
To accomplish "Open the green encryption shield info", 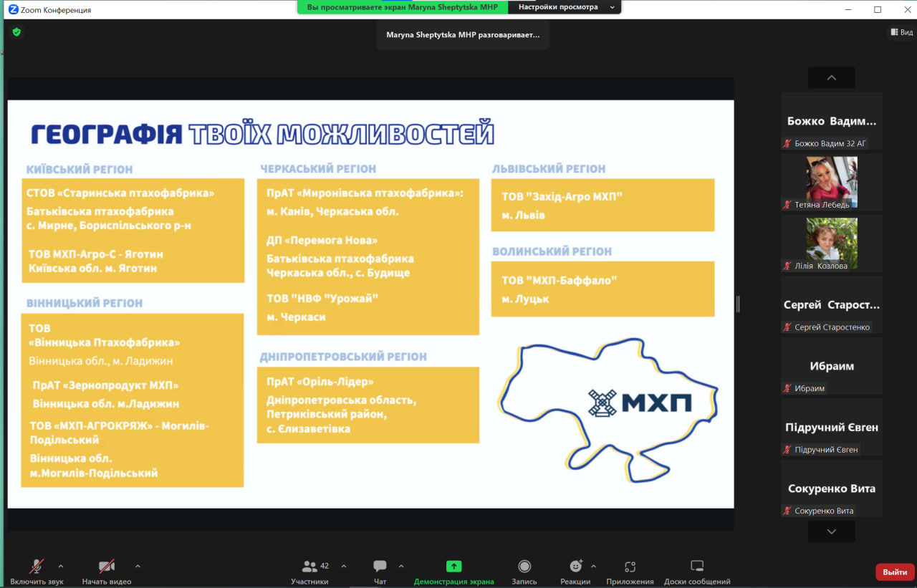I will (16, 32).
